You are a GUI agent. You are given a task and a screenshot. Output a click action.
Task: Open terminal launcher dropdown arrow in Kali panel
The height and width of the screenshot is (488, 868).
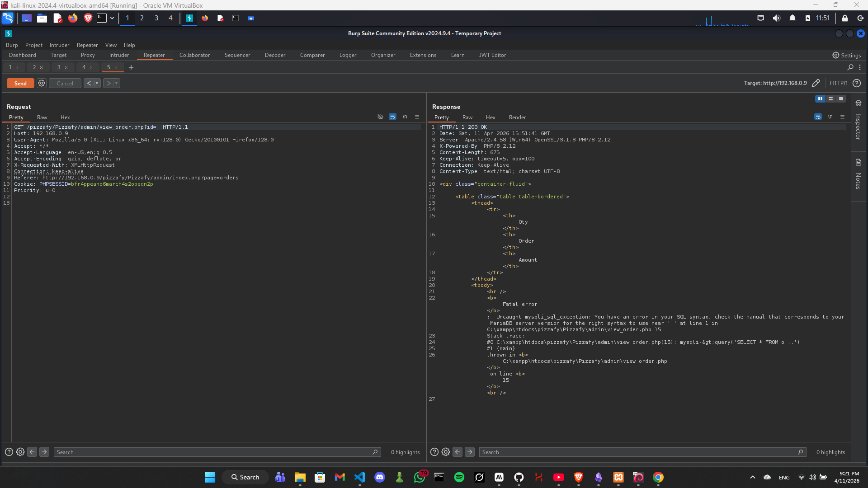[112, 18]
